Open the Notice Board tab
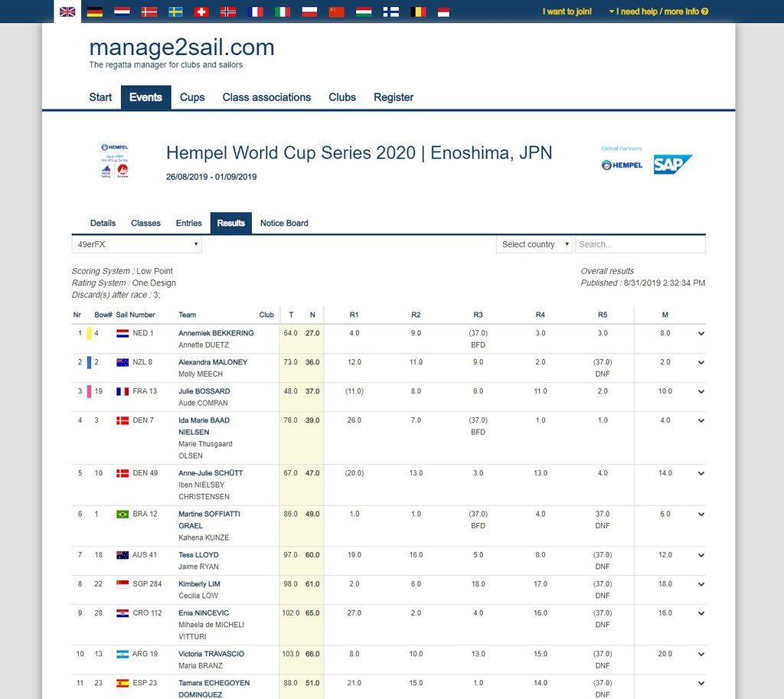The height and width of the screenshot is (699, 784). pos(284,224)
